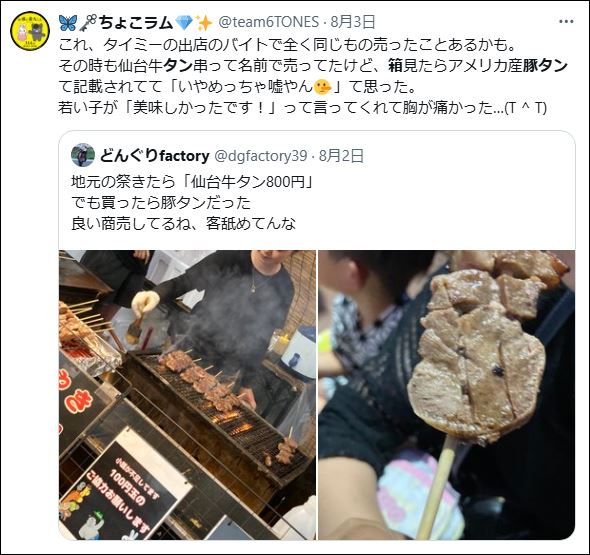Open the ちょこラム display name
The image size is (590, 555).
[x=136, y=23]
